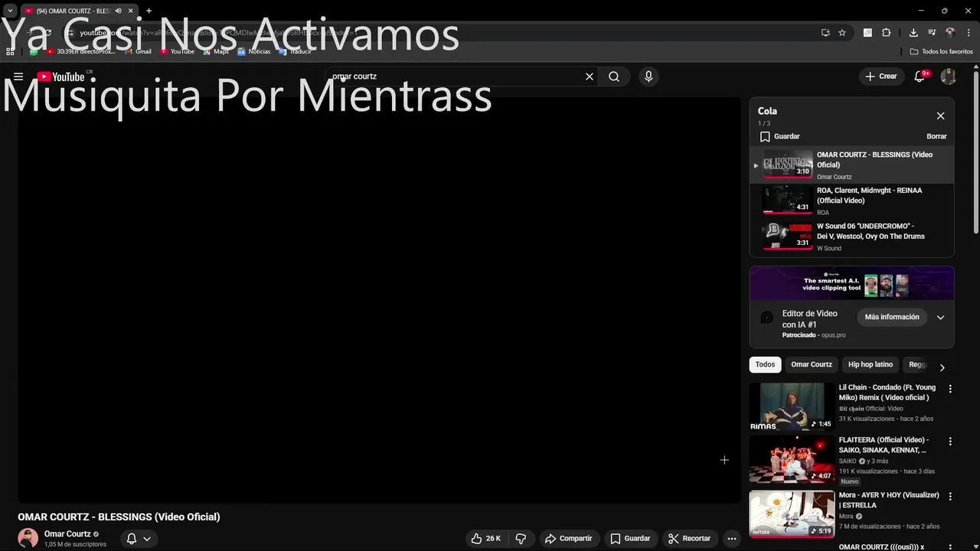Advance the filter chips with the right arrow
The height and width of the screenshot is (551, 980).
click(x=942, y=367)
